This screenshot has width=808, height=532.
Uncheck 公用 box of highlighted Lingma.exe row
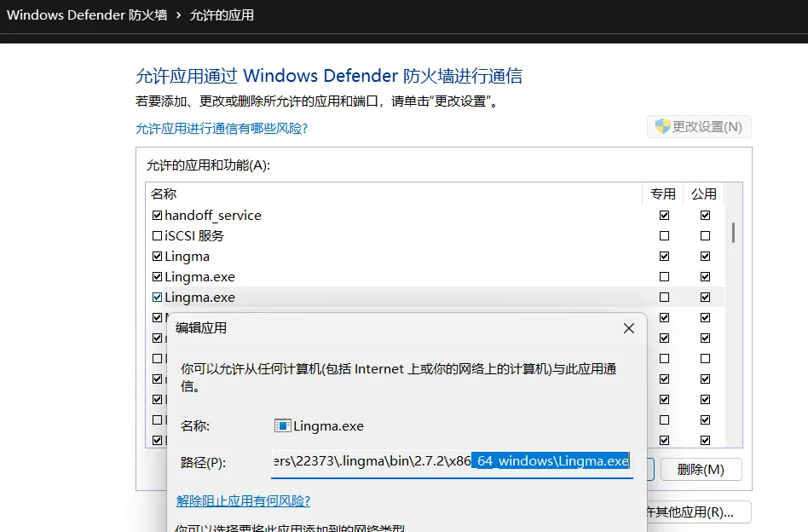(706, 297)
